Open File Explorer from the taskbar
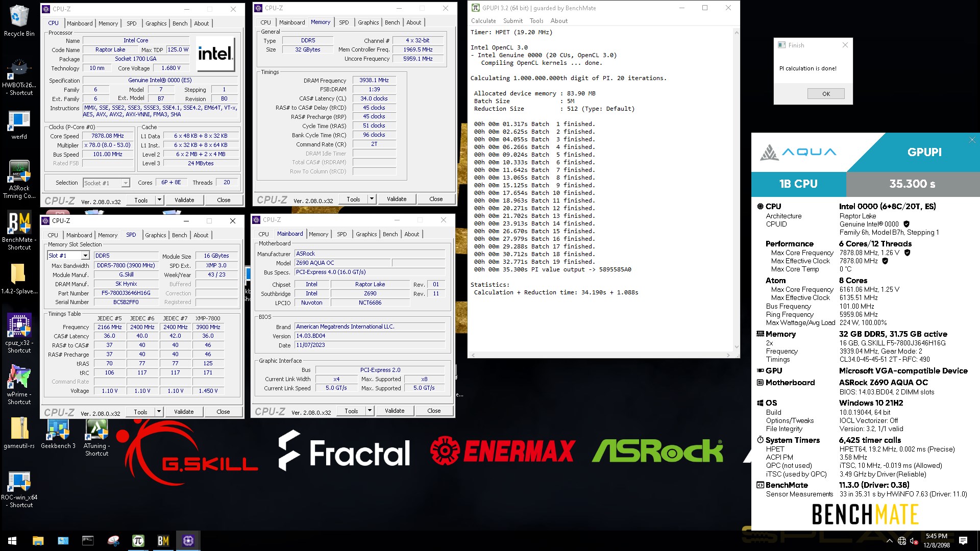Screen dimensions: 980x551 click(38, 541)
